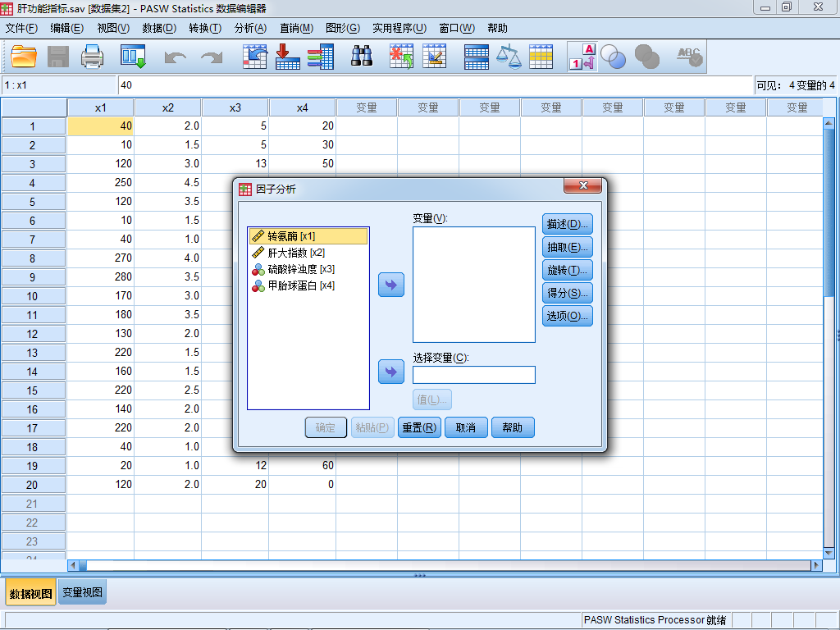Click the 描述(D)... button

568,224
